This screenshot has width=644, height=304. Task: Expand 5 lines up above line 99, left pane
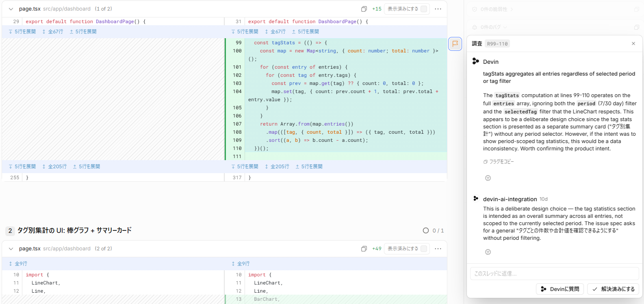click(83, 32)
